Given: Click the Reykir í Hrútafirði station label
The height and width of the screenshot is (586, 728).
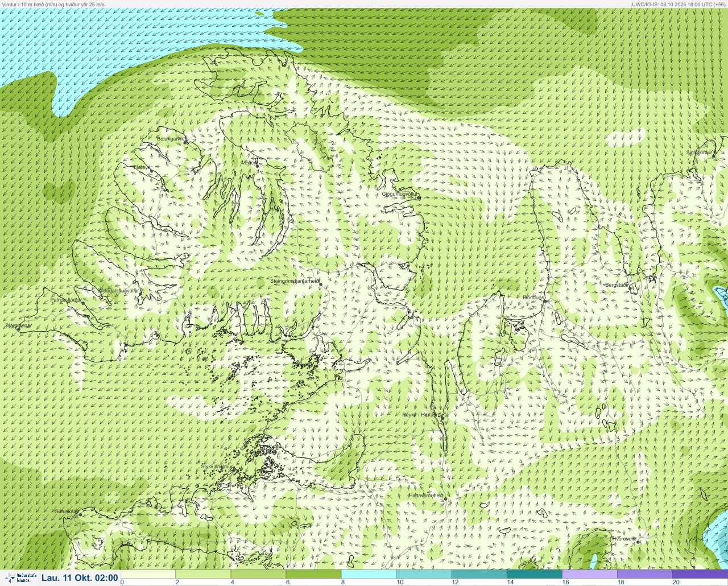Looking at the screenshot, I should click(421, 415).
